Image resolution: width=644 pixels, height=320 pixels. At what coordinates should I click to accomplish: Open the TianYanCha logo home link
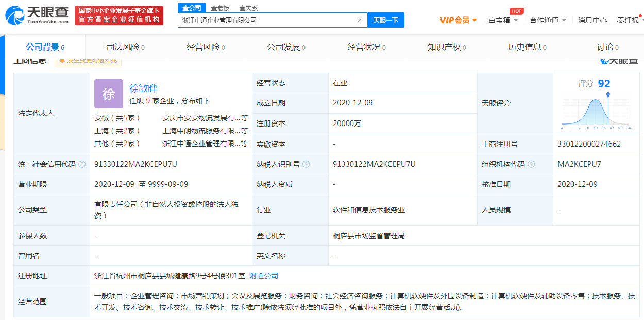[37, 16]
